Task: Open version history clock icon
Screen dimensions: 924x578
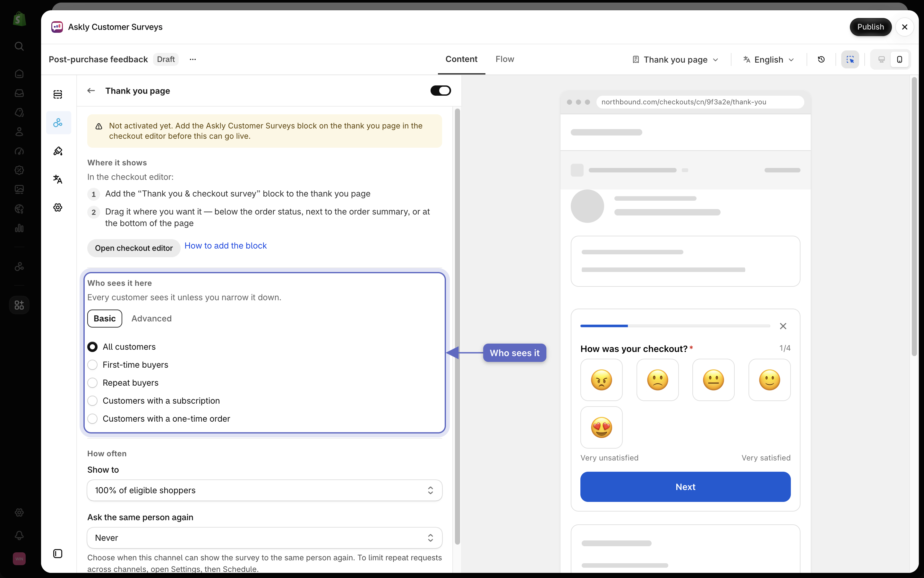Action: click(821, 60)
